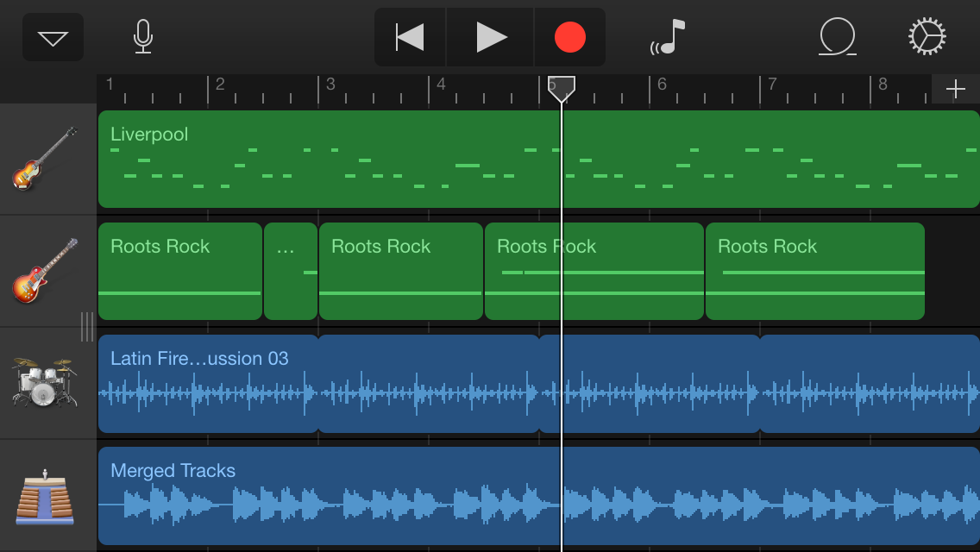
Task: Select the last Roots Rock region
Action: pos(815,271)
